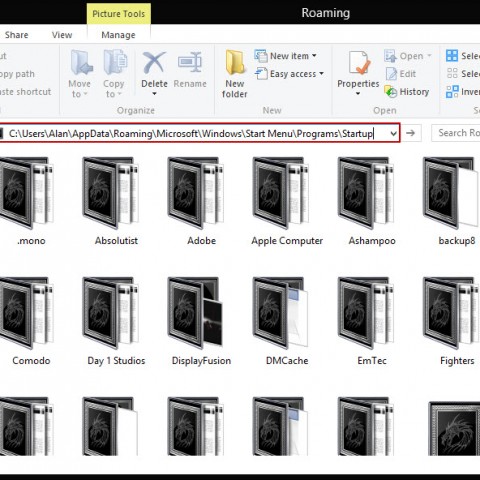Expand the Move to dropdown arrow
Image resolution: width=480 pixels, height=480 pixels.
86,94
